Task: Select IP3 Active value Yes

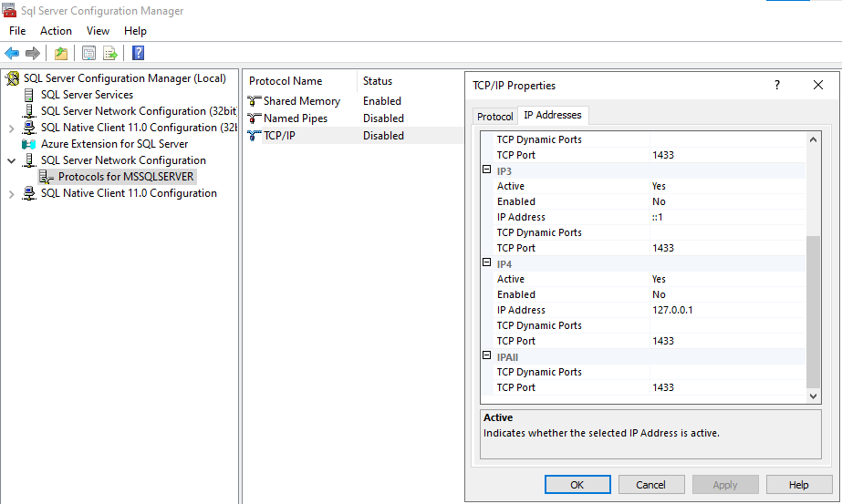Action: [728, 186]
